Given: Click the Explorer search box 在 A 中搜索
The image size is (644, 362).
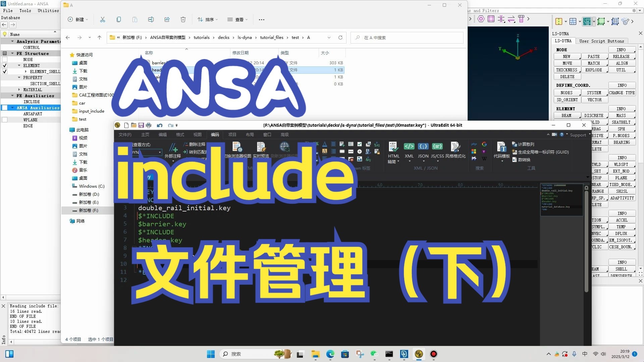Looking at the screenshot, I should (407, 38).
